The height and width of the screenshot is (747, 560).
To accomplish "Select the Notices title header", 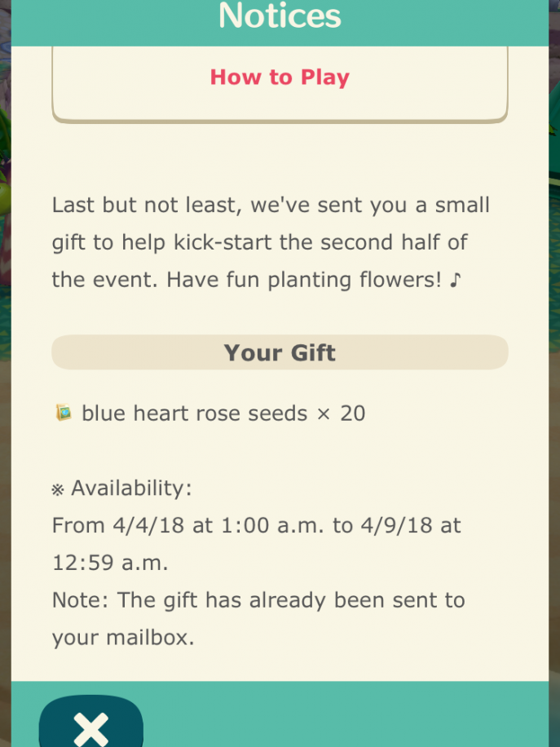I will (x=280, y=16).
